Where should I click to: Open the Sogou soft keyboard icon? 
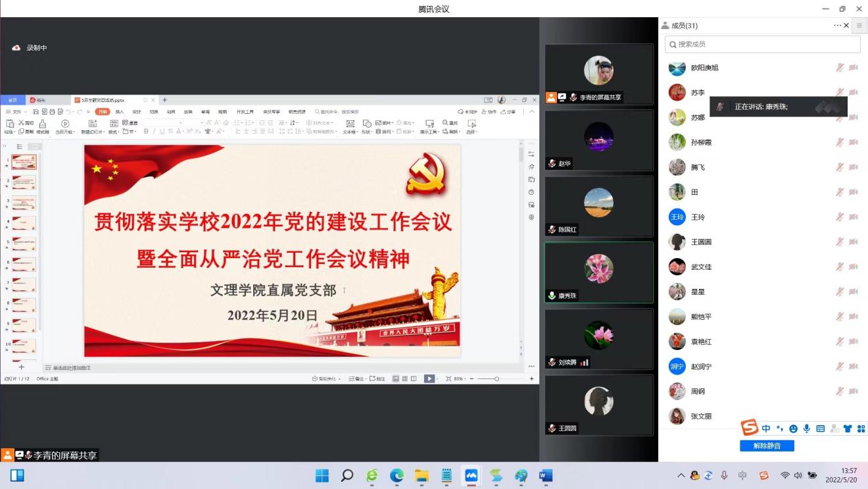coord(820,428)
